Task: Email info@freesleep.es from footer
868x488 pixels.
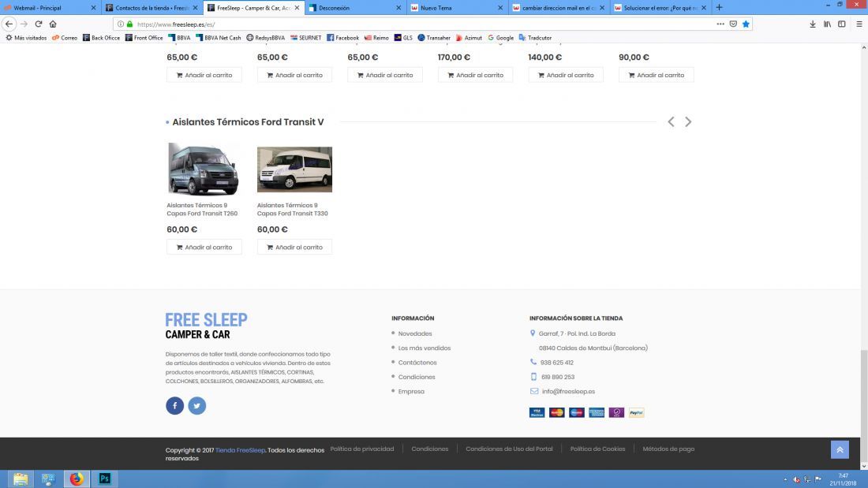Action: click(568, 391)
